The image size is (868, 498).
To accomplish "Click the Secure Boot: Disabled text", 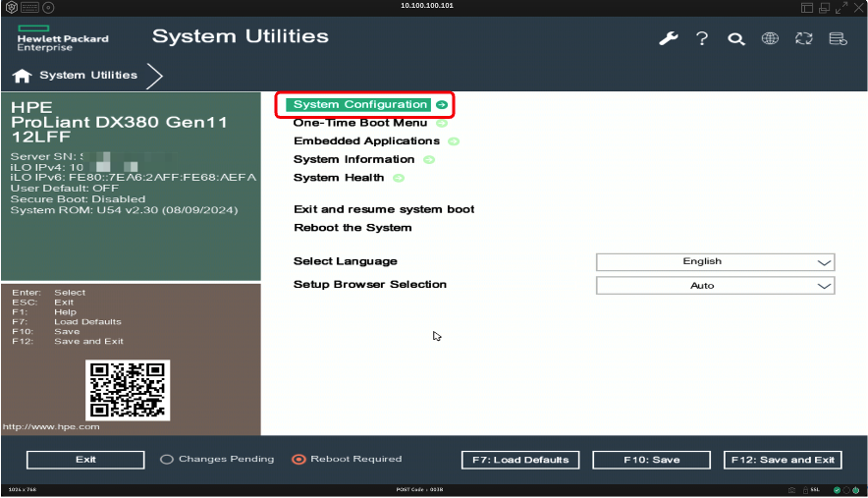I will tap(78, 199).
